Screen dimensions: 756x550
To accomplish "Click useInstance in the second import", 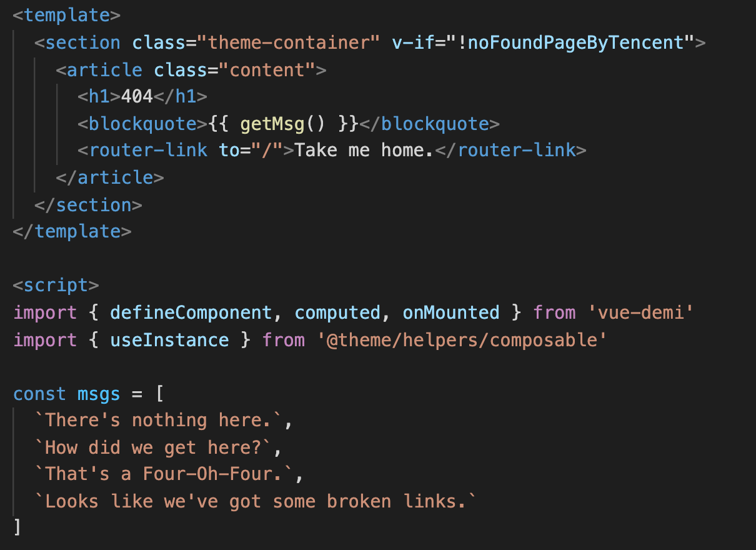I will pyautogui.click(x=169, y=339).
